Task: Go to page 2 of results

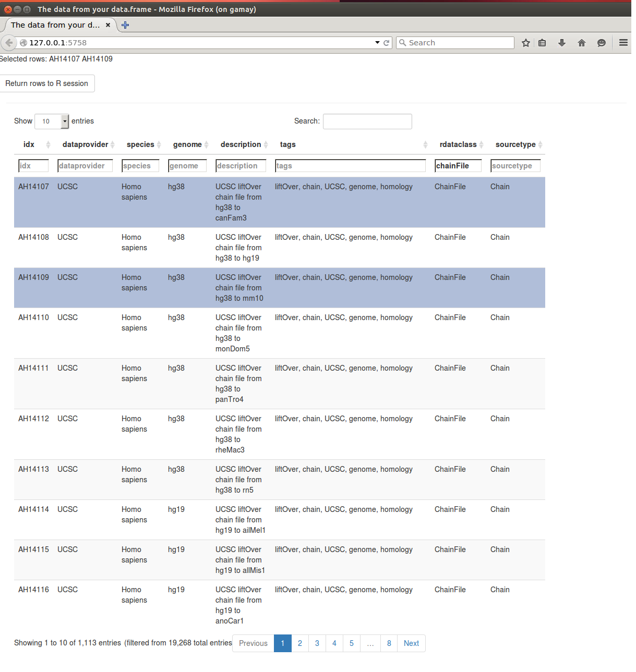Action: pyautogui.click(x=300, y=643)
